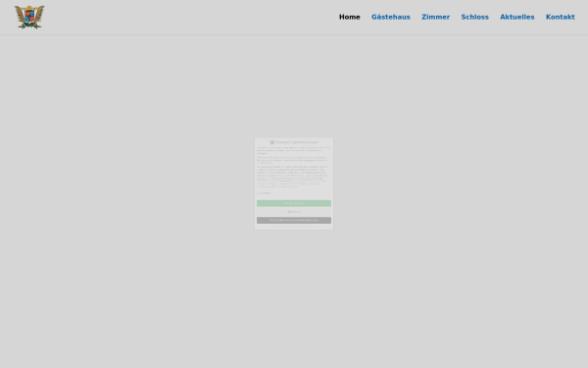Screen dimensions: 588x368
Task: Open the Zimmer menu item
Action: coord(435,17)
